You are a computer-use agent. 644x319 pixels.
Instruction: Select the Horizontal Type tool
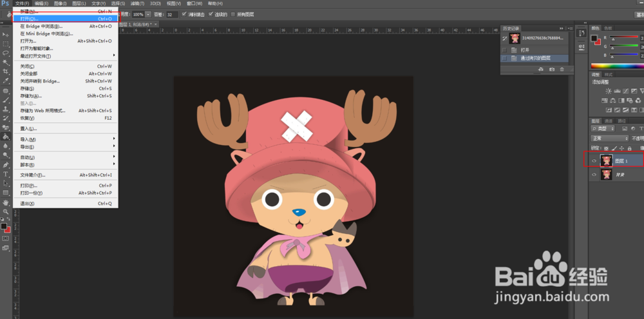pos(6,174)
